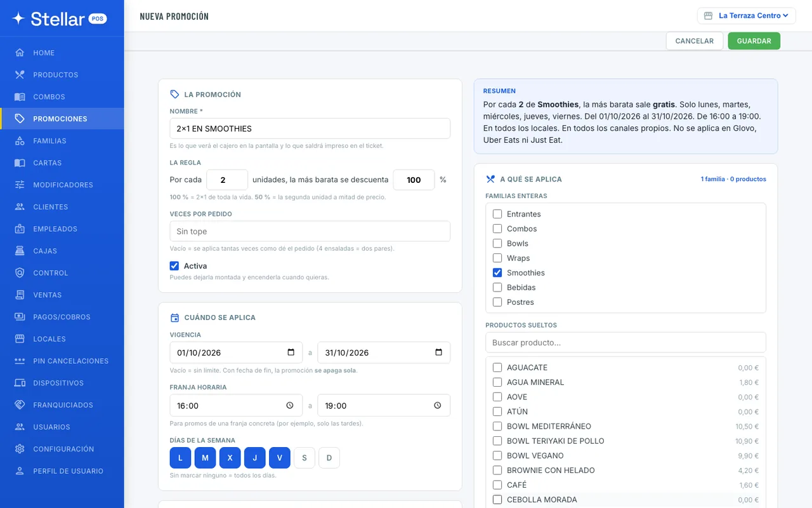This screenshot has width=812, height=508.
Task: Click the Veces por pedido Sin tope field
Action: click(310, 231)
